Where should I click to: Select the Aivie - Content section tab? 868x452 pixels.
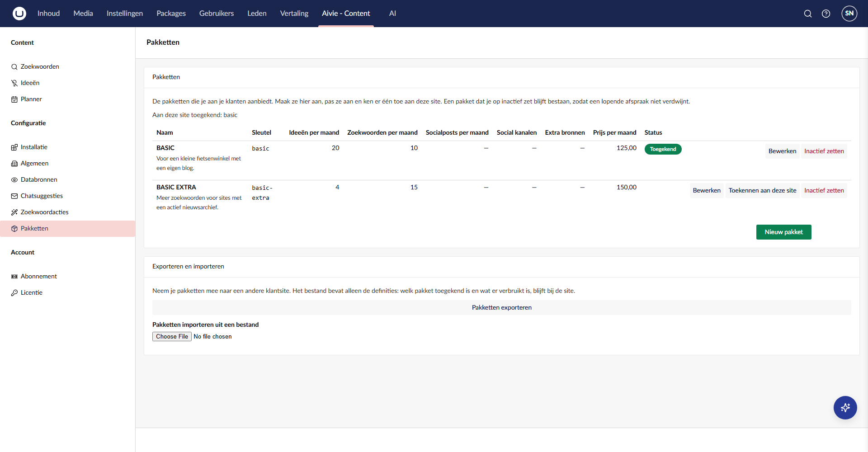346,14
